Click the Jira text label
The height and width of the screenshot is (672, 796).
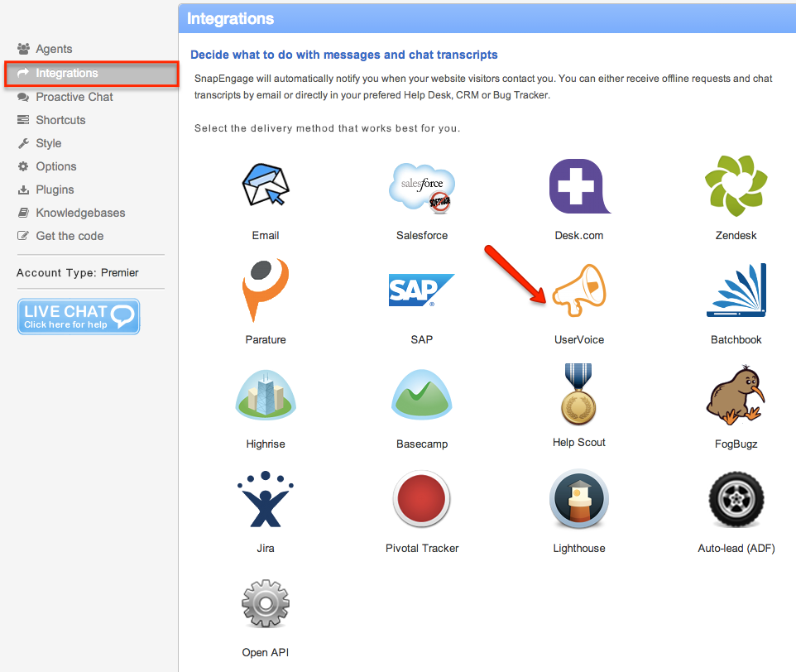pos(266,548)
